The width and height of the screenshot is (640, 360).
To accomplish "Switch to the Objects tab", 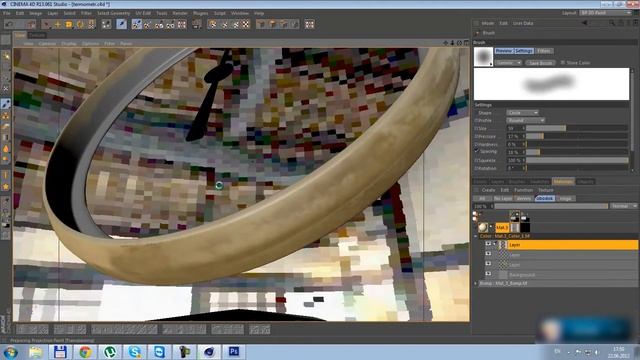I will coord(585,182).
